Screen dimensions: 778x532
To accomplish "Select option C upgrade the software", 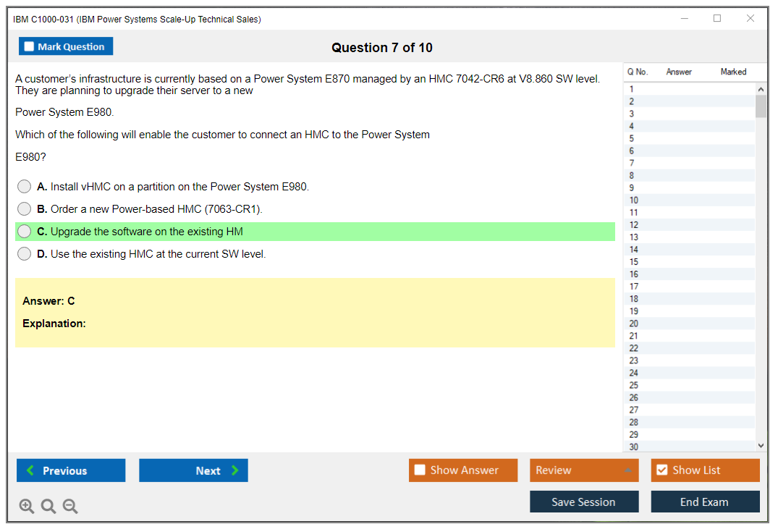I will coord(25,232).
